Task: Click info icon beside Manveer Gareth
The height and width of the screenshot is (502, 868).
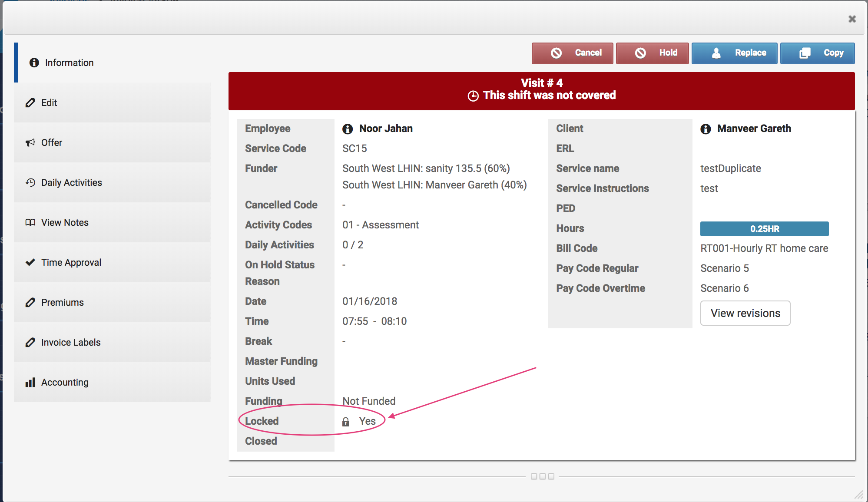Action: pos(706,129)
